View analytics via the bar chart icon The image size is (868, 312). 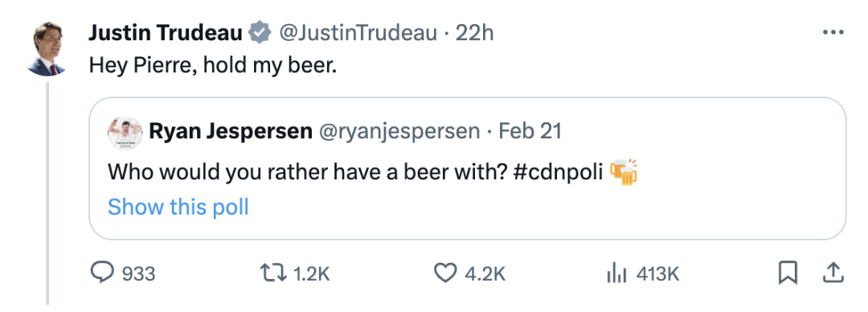(616, 273)
